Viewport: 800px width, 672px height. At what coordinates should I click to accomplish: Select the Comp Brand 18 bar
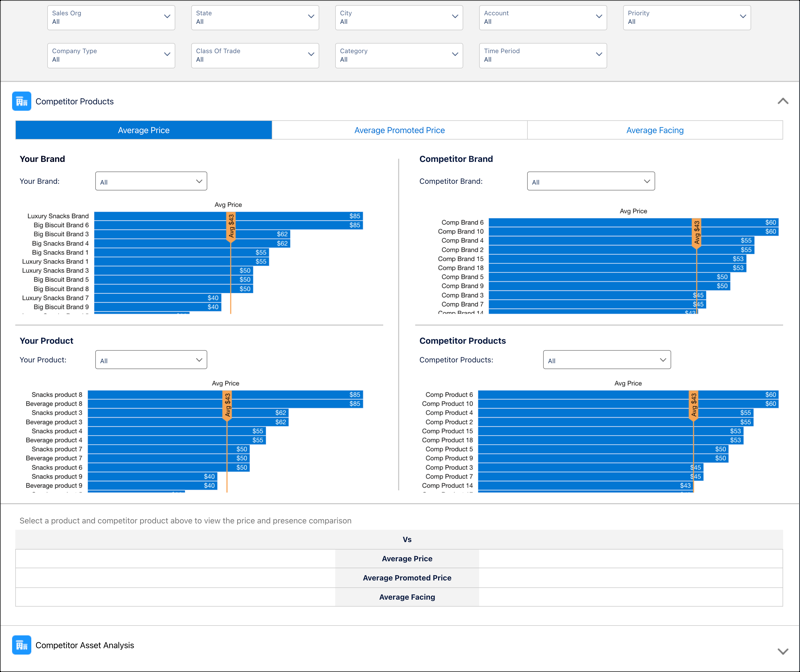coord(617,268)
